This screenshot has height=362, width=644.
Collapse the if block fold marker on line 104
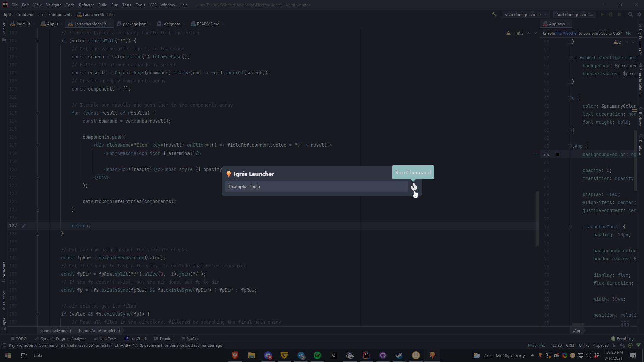tap(38, 41)
